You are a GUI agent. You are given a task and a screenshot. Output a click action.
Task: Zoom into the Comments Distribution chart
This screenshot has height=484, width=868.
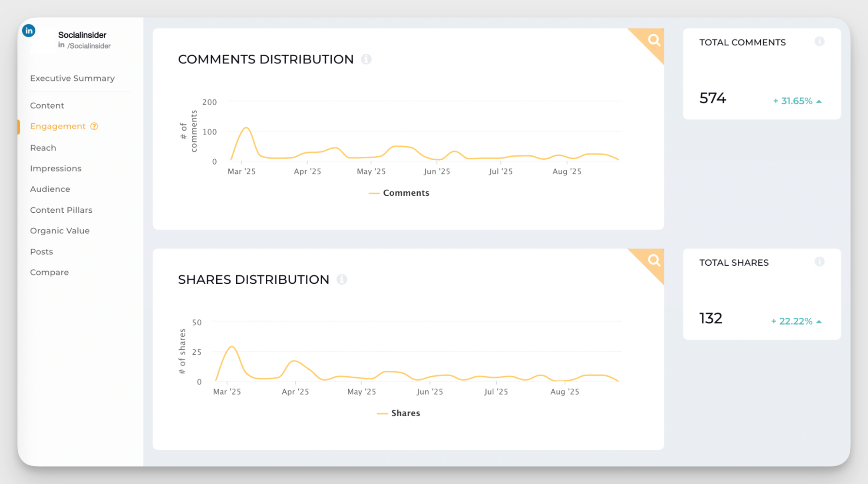pyautogui.click(x=653, y=40)
